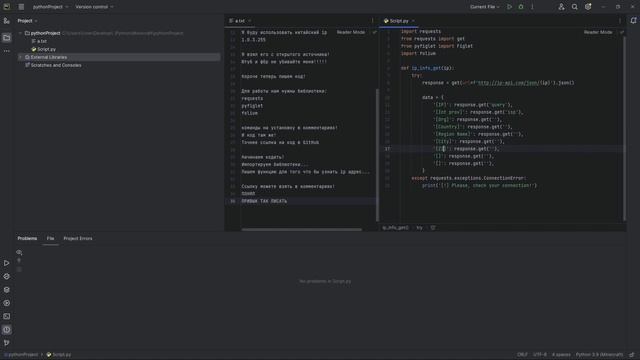This screenshot has height=360, width=640.
Task: Open IDE settings gear icon
Action: click(588, 7)
